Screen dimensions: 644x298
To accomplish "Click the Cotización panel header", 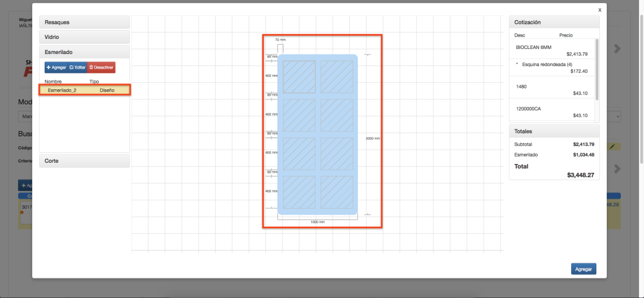I will [x=553, y=22].
